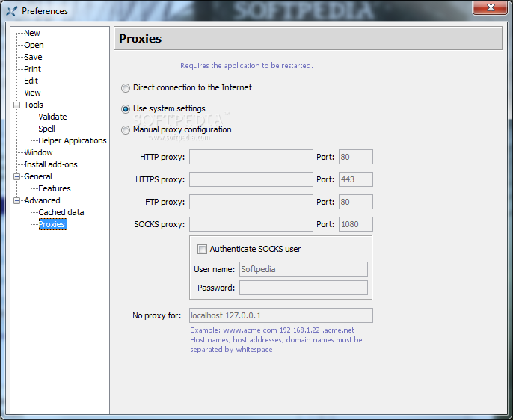
Task: Click the HTTP proxy host field
Action: point(251,157)
